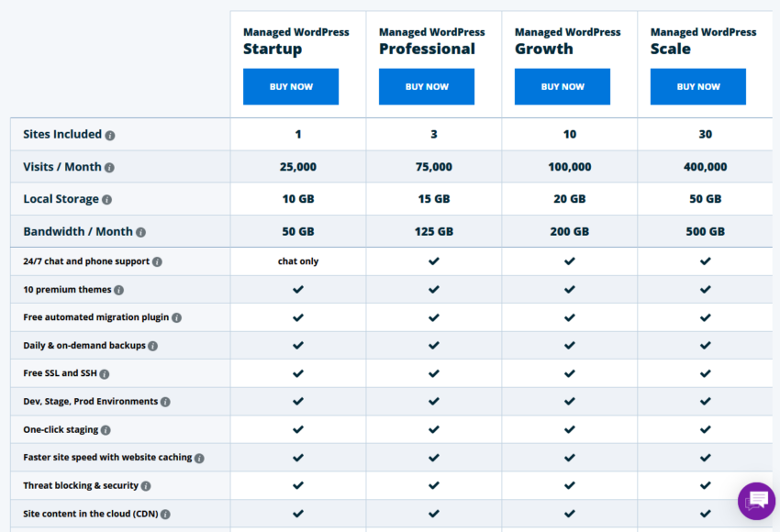This screenshot has height=532, width=780.
Task: Click the Local Storage info icon
Action: (x=106, y=199)
